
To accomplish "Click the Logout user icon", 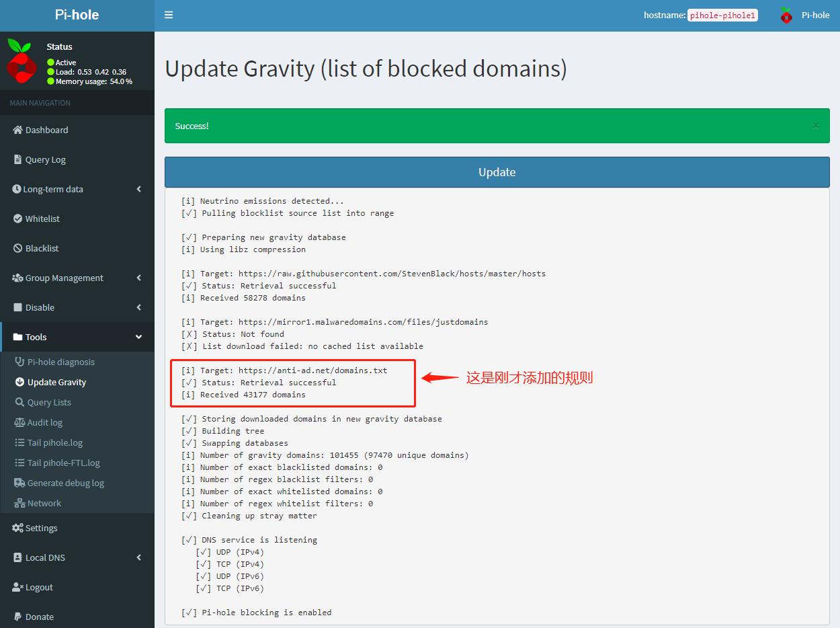I will pos(17,587).
